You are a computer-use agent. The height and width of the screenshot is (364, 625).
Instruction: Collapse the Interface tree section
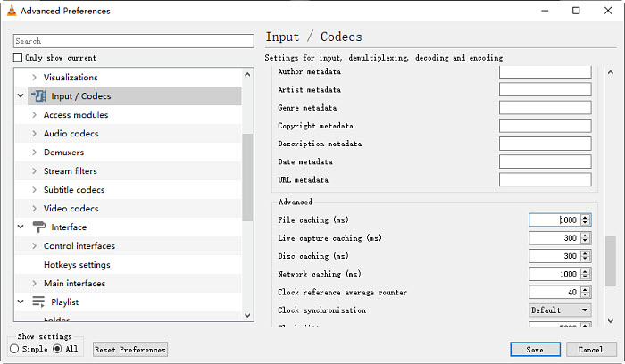(20, 227)
